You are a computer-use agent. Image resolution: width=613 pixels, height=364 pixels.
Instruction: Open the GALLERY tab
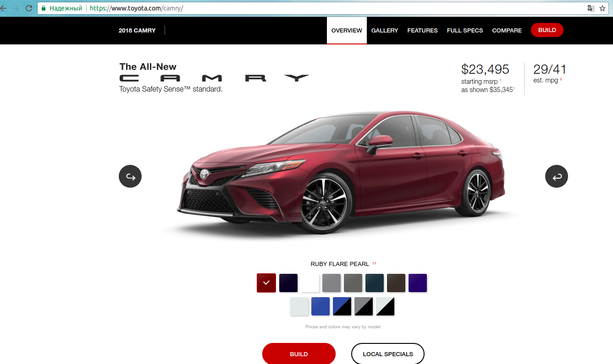pyautogui.click(x=385, y=31)
